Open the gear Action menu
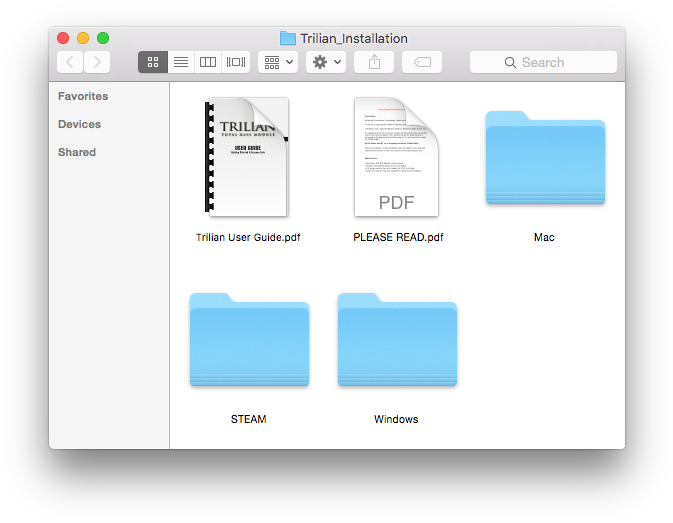The height and width of the screenshot is (523, 673). (326, 62)
